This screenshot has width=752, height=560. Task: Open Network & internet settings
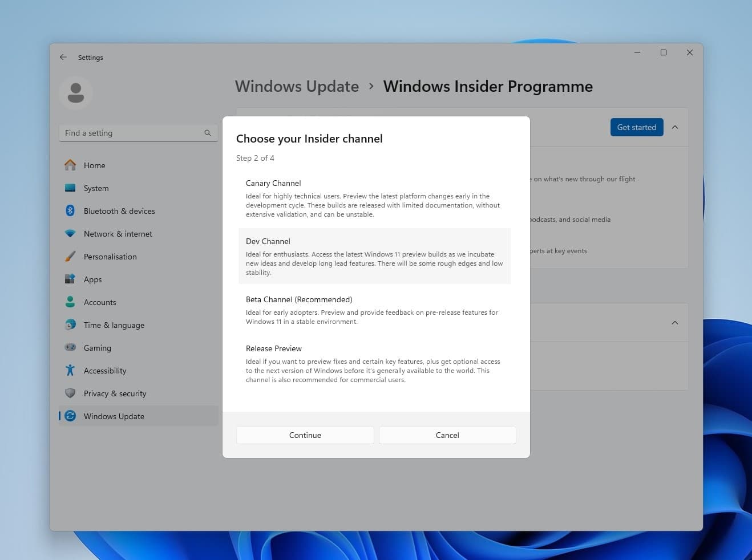[x=139, y=234]
